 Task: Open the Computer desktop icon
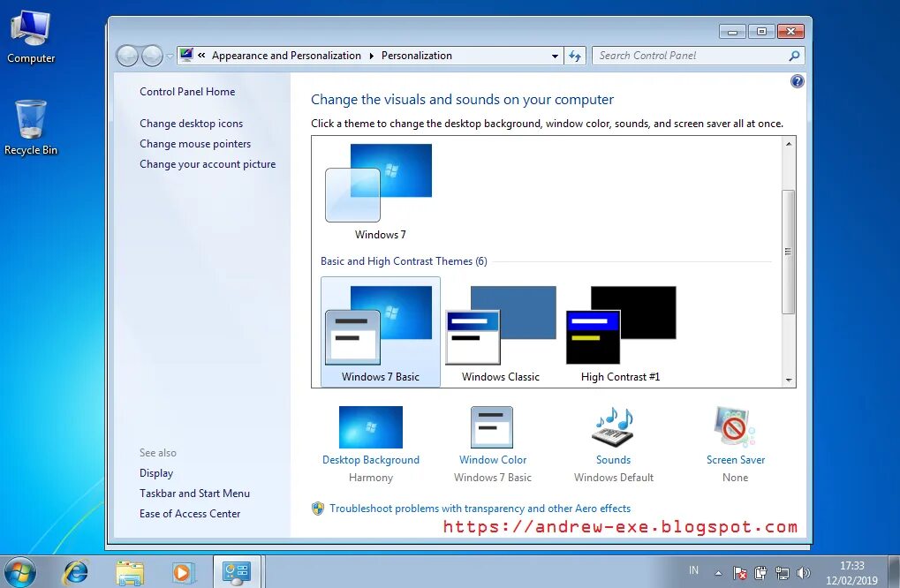pos(30,35)
